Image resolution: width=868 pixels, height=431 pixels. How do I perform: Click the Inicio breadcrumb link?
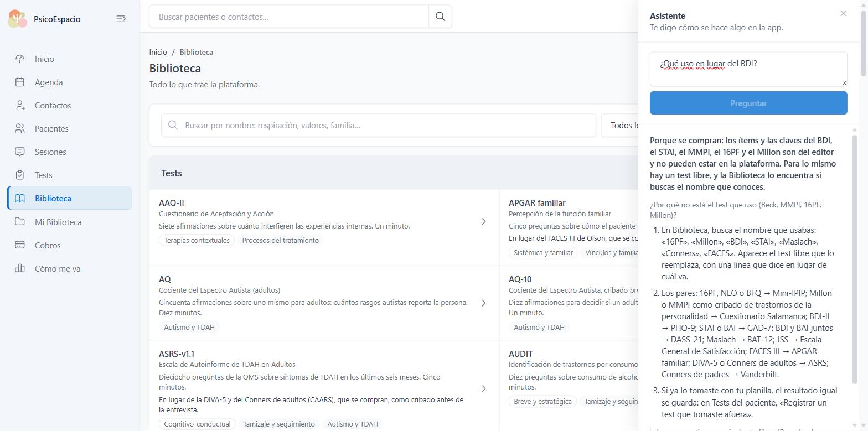158,52
